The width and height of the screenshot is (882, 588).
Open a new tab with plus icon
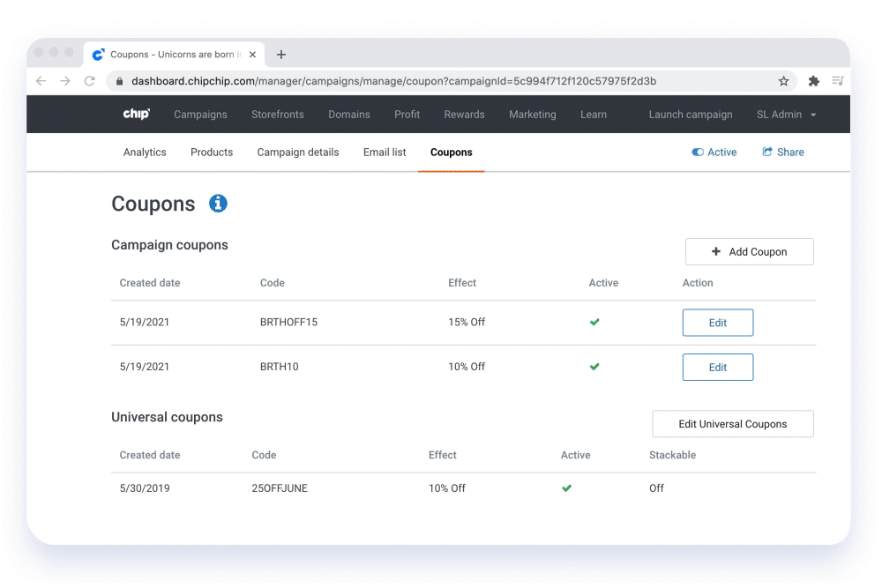281,55
